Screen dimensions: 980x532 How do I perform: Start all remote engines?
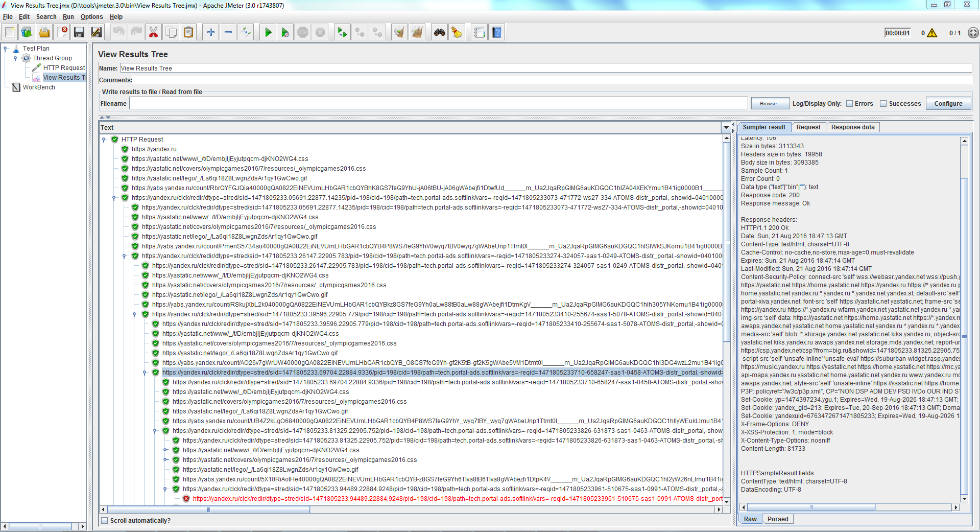(342, 33)
